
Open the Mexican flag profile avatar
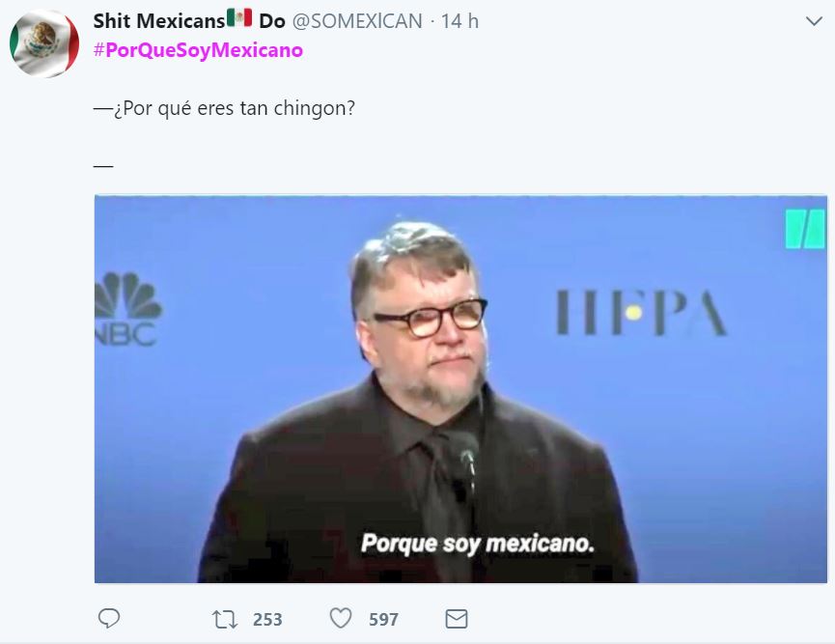coord(44,43)
